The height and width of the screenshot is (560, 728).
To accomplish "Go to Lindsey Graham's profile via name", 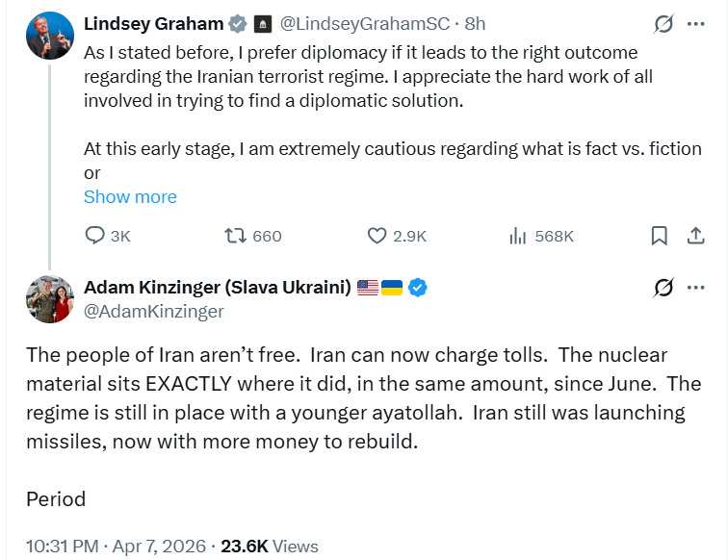I will pos(154,23).
